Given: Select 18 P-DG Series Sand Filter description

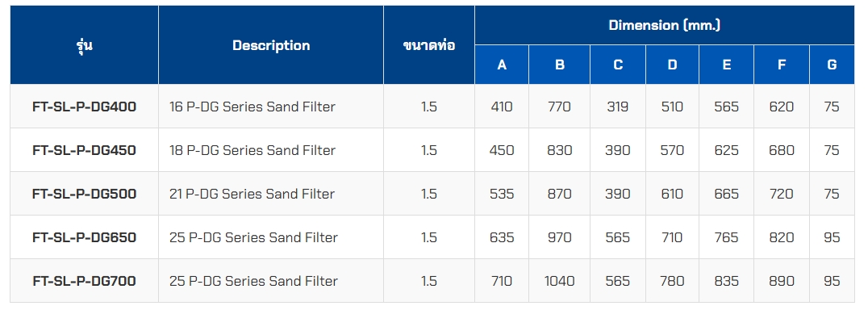Looking at the screenshot, I should pos(252,150).
